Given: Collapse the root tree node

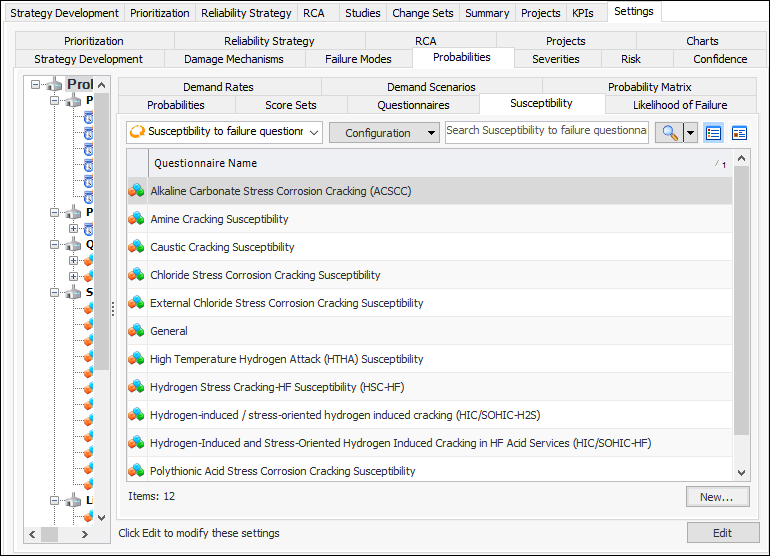Looking at the screenshot, I should point(36,85).
